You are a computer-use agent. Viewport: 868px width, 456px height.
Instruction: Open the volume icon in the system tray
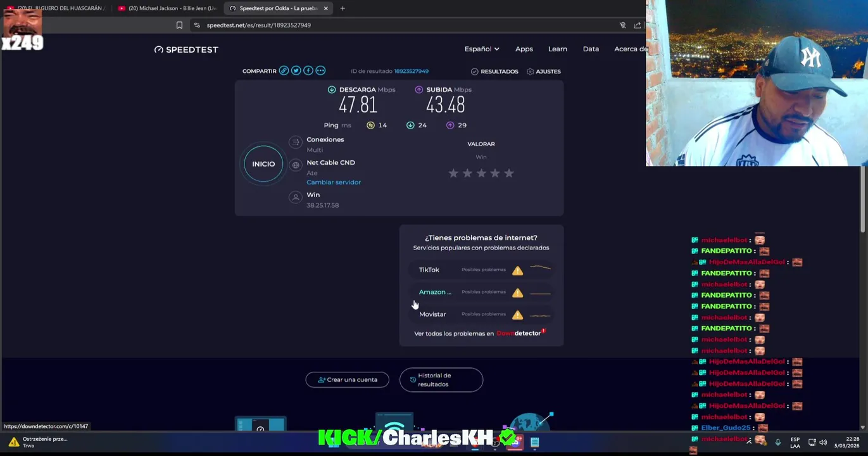(x=823, y=442)
